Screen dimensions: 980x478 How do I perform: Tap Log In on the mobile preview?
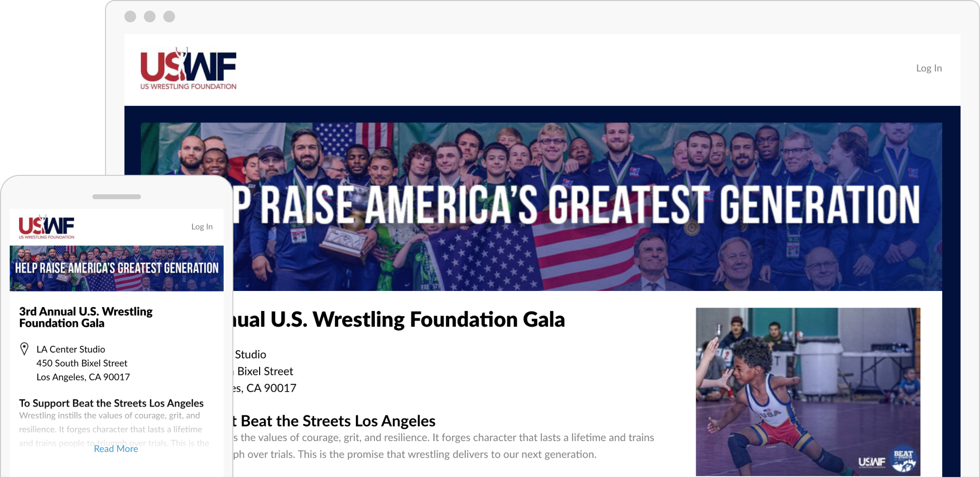tap(202, 227)
